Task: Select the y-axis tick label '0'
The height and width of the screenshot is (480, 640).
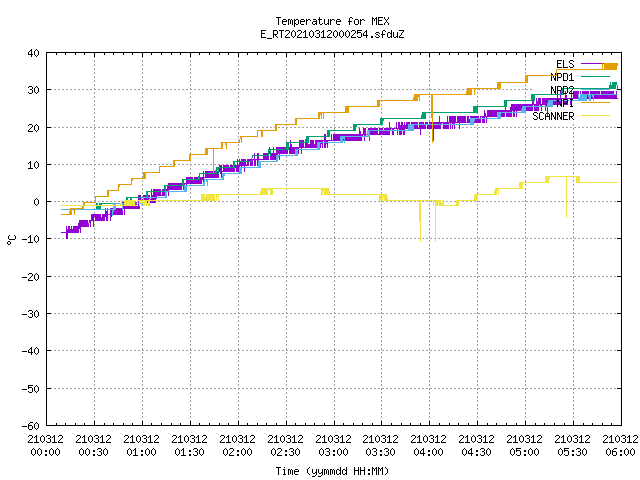Action: pyautogui.click(x=37, y=202)
